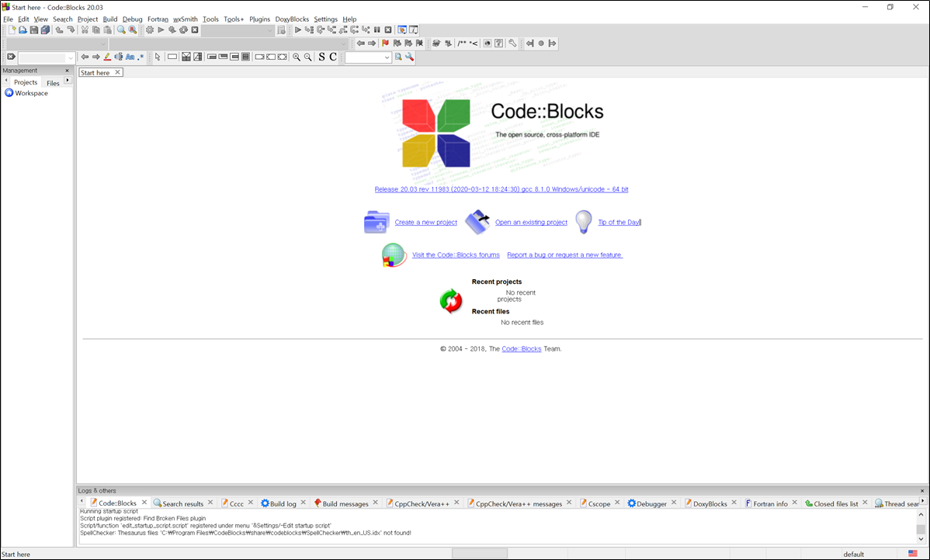Viewport: 930px width, 560px height.
Task: Open DoxyBlocks preferences wrench icon
Action: (x=512, y=43)
